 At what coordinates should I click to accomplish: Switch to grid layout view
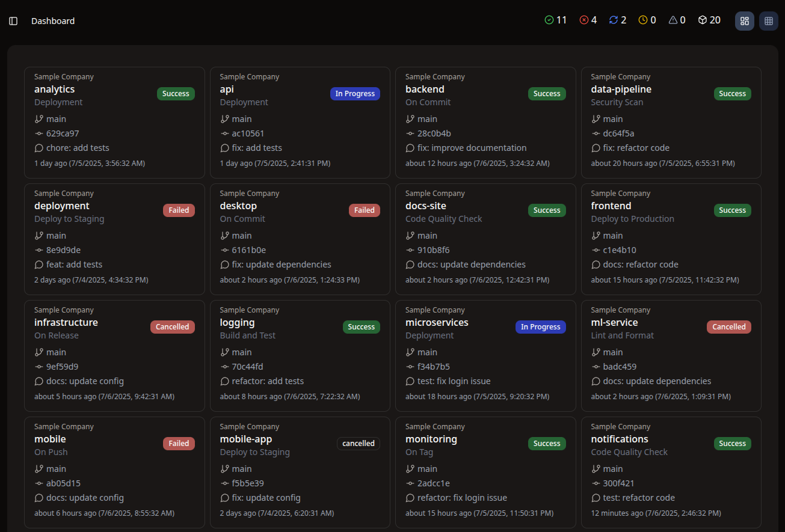tap(768, 20)
